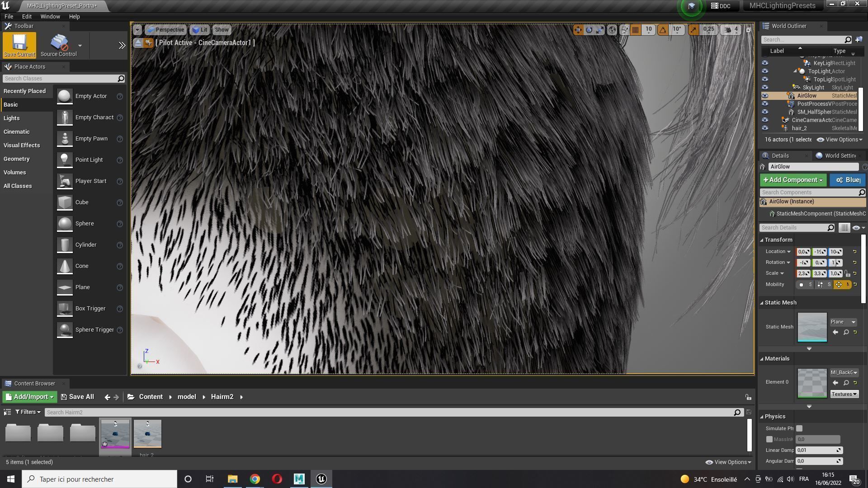Click the Add/Import button
This screenshot has height=488, width=868.
(29, 397)
